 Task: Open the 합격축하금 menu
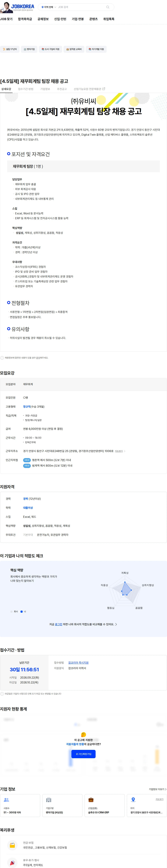(x=25, y=19)
